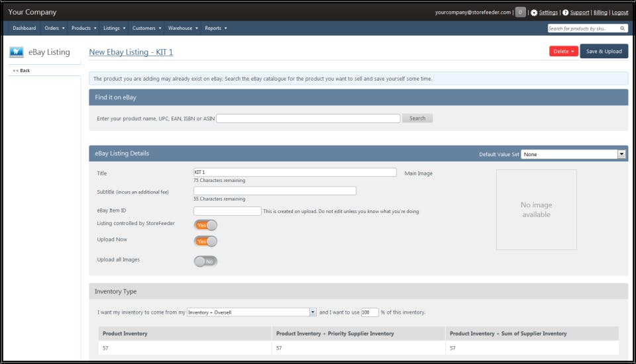Open the Settings link

pyautogui.click(x=548, y=13)
